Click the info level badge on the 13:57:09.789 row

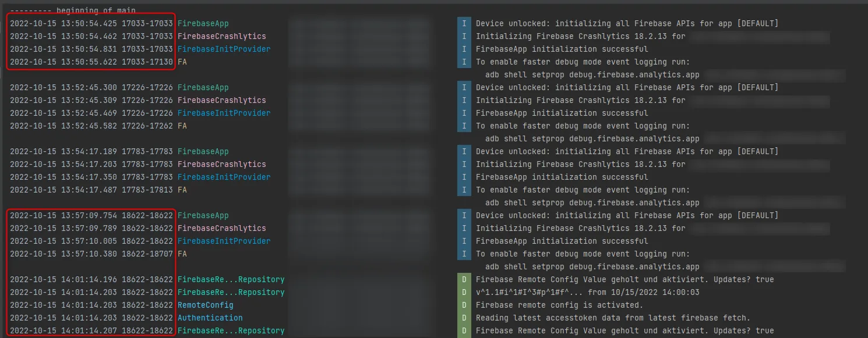(464, 229)
